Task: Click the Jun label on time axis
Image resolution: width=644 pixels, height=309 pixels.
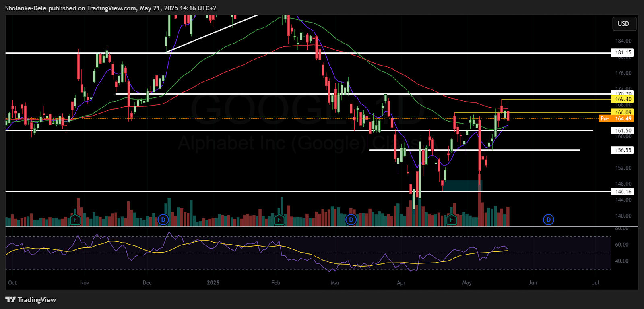Action: point(533,283)
